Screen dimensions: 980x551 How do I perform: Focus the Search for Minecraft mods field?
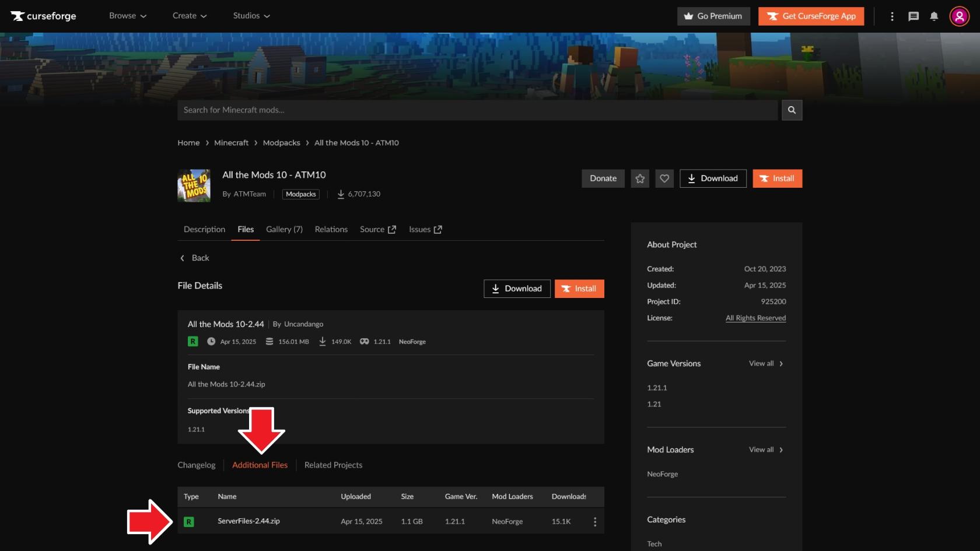pyautogui.click(x=477, y=110)
